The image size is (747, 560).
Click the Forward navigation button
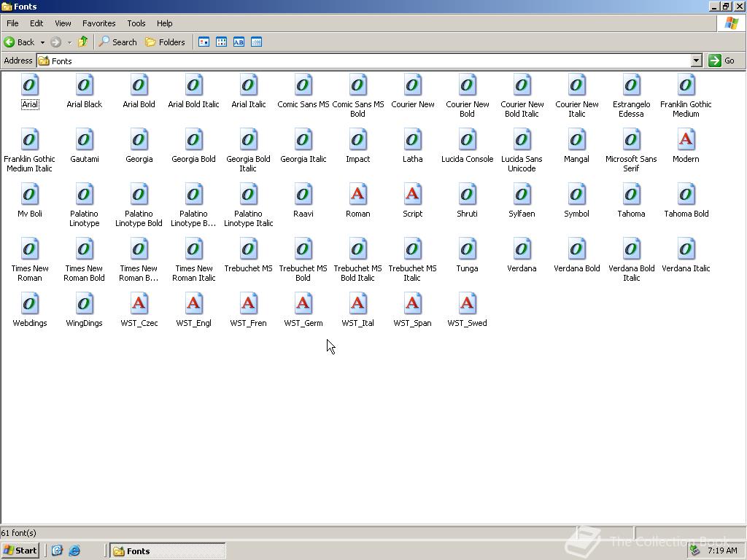click(x=55, y=42)
